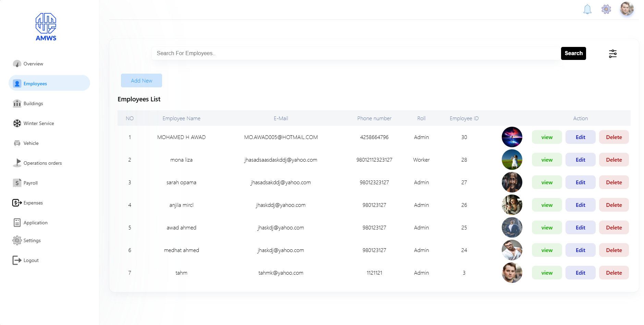Edit the mona liza employee record
644x325 pixels.
pos(580,160)
